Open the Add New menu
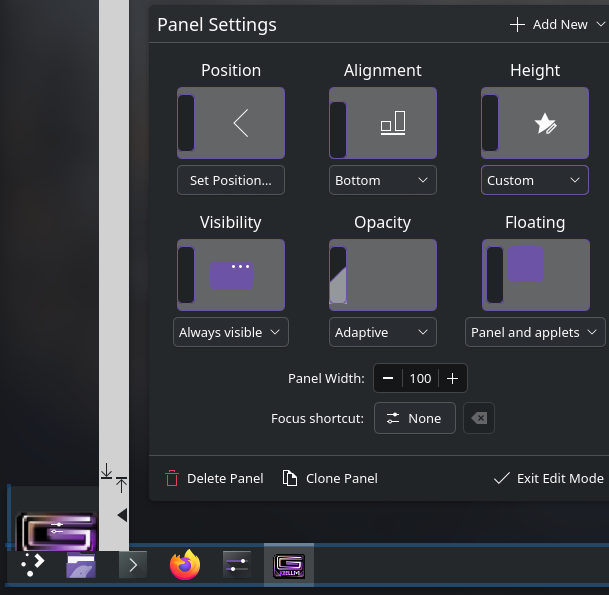Image resolution: width=609 pixels, height=595 pixels. coord(557,24)
